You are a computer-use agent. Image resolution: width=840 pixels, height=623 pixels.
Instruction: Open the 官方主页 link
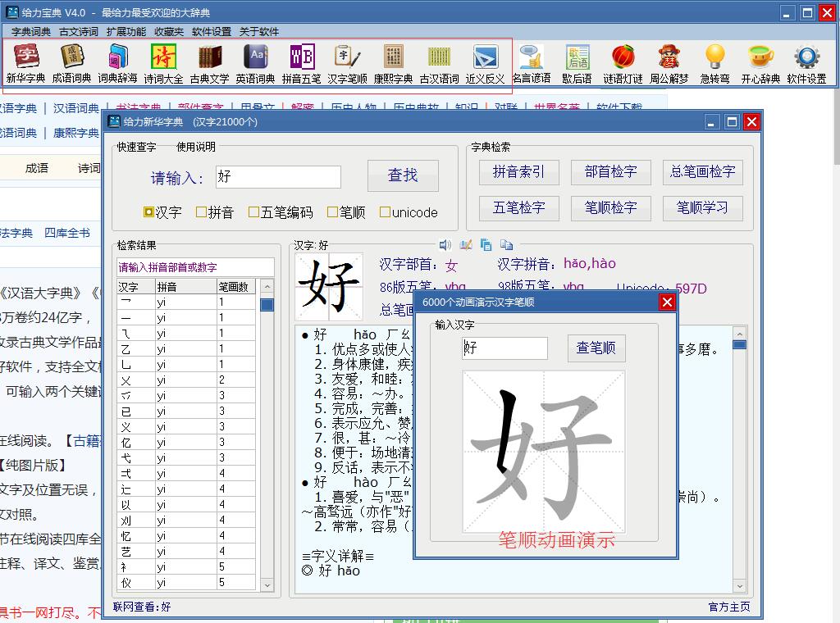[x=728, y=607]
